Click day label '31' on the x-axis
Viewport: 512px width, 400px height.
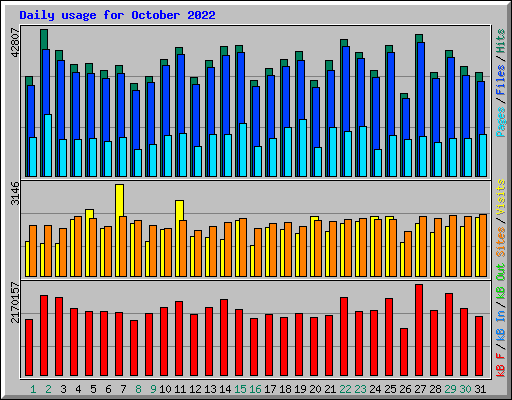(x=480, y=389)
